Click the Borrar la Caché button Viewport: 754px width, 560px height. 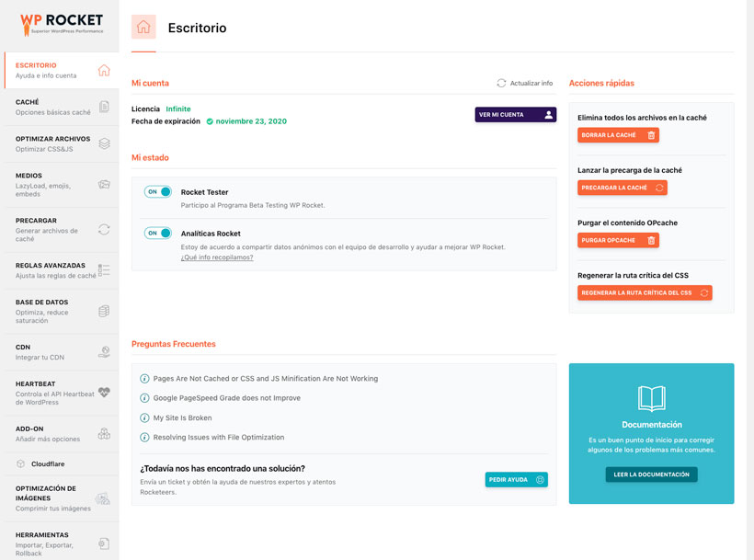[618, 135]
